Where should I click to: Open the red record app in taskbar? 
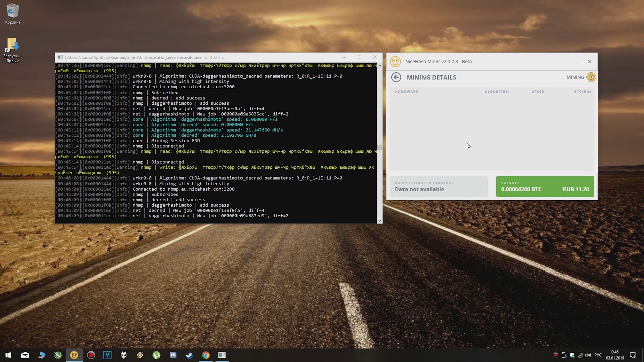pos(91,355)
